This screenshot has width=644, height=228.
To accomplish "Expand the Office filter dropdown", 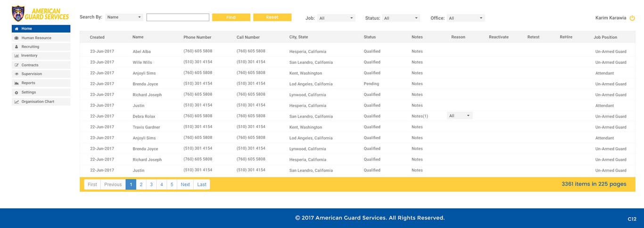I will [x=466, y=18].
